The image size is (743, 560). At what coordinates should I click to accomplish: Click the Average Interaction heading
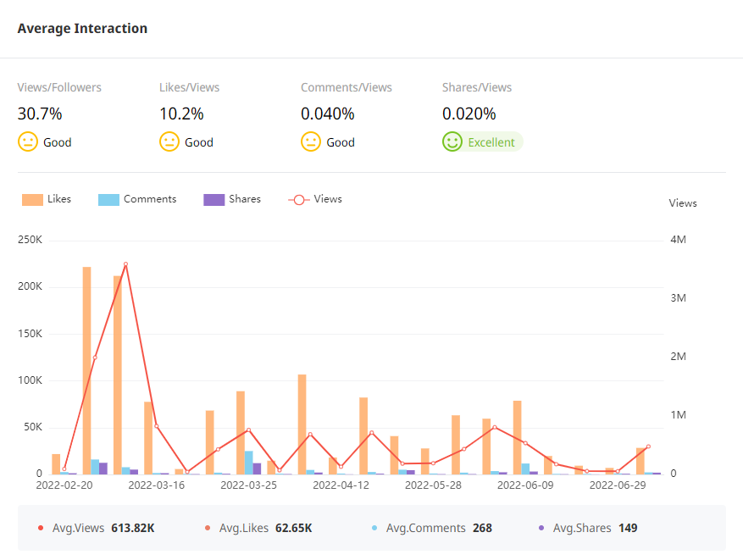(x=82, y=29)
